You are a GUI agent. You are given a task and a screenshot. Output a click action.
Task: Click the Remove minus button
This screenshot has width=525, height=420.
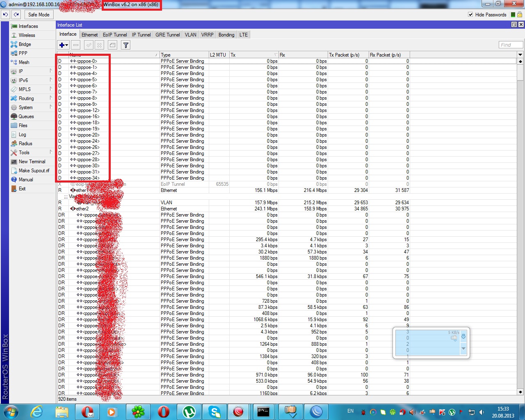pos(76,45)
